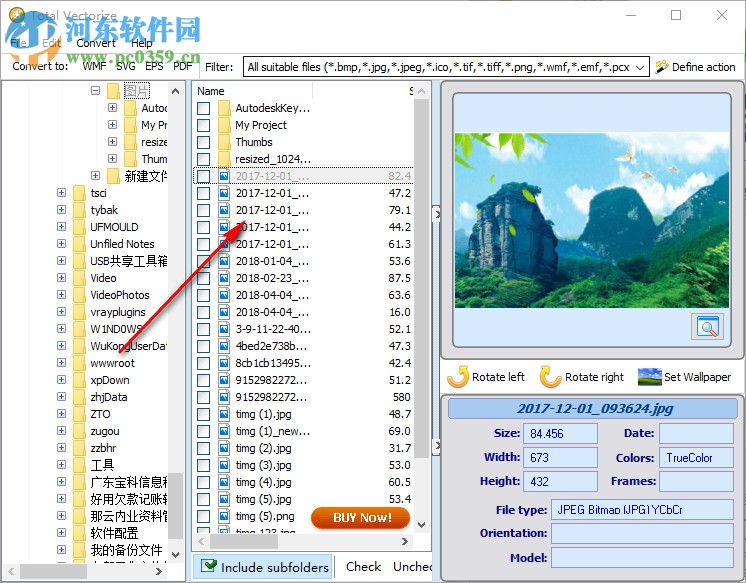Select the W1ND0WS folder in tree
This screenshot has width=746, height=583.
coord(116,329)
